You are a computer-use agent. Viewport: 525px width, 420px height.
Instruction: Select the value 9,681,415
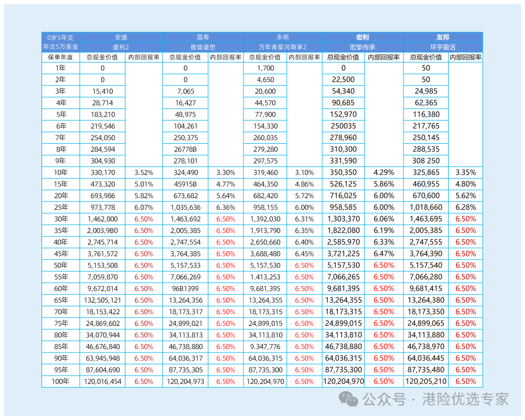[x=426, y=288]
